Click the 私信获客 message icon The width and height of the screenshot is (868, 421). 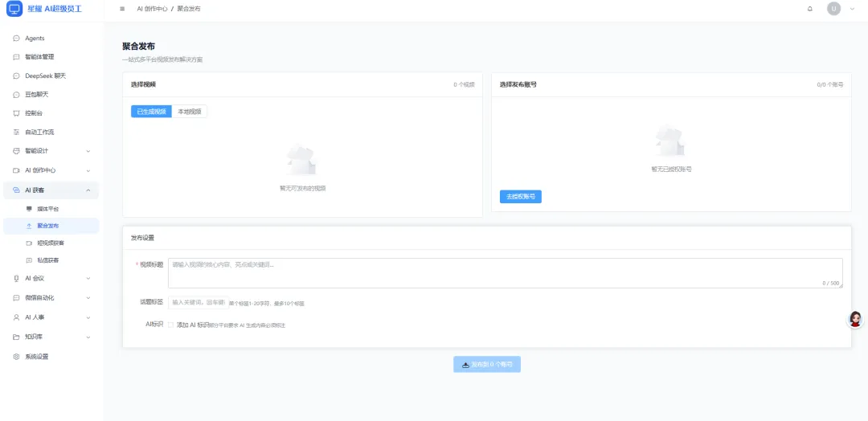click(x=30, y=260)
